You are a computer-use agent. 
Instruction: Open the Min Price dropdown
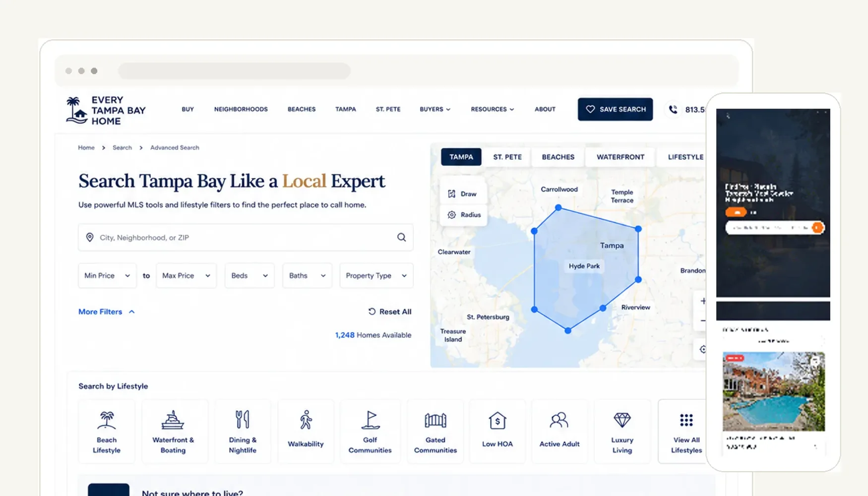point(107,275)
